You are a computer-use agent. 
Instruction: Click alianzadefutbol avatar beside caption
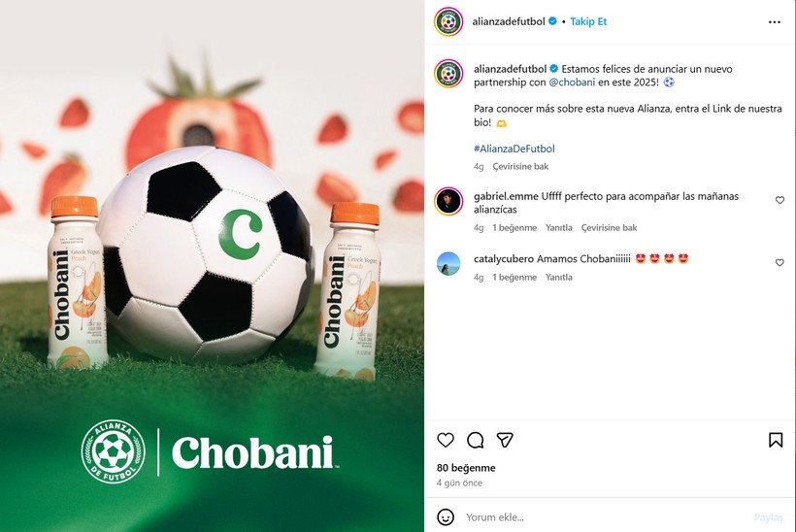coord(448,73)
